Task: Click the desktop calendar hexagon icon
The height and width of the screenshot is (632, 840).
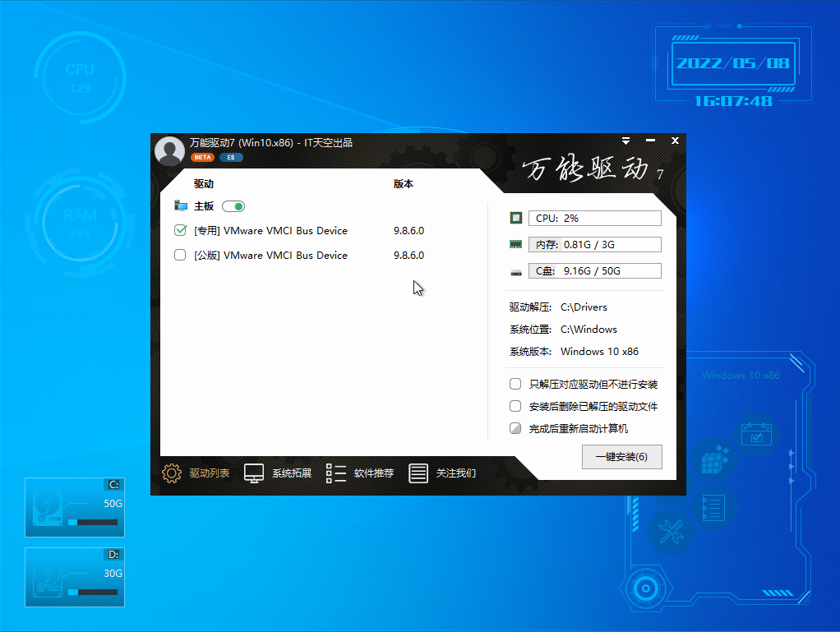Action: [757, 434]
